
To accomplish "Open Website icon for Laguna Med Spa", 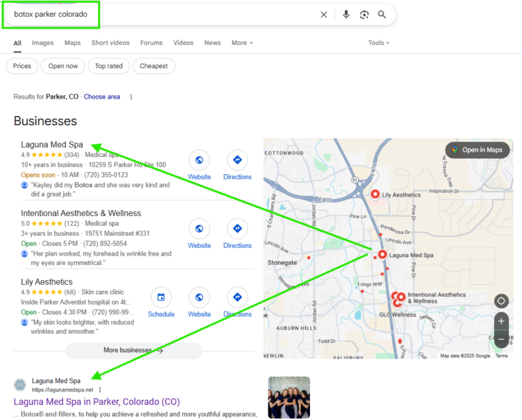I will (199, 160).
